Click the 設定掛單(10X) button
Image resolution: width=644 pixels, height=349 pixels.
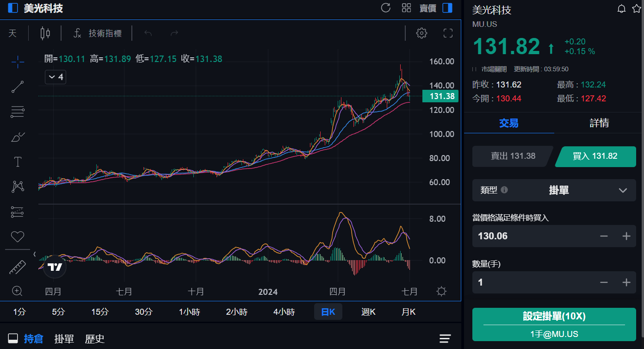click(554, 317)
